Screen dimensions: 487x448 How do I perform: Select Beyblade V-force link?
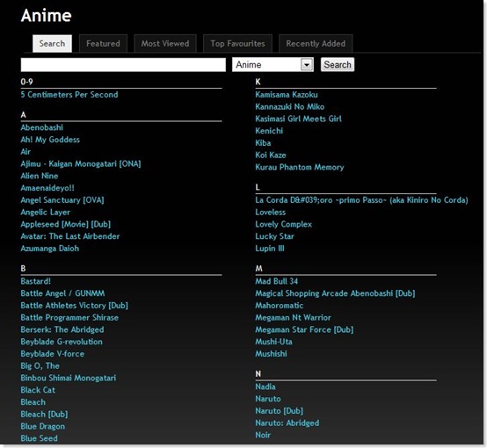click(53, 354)
